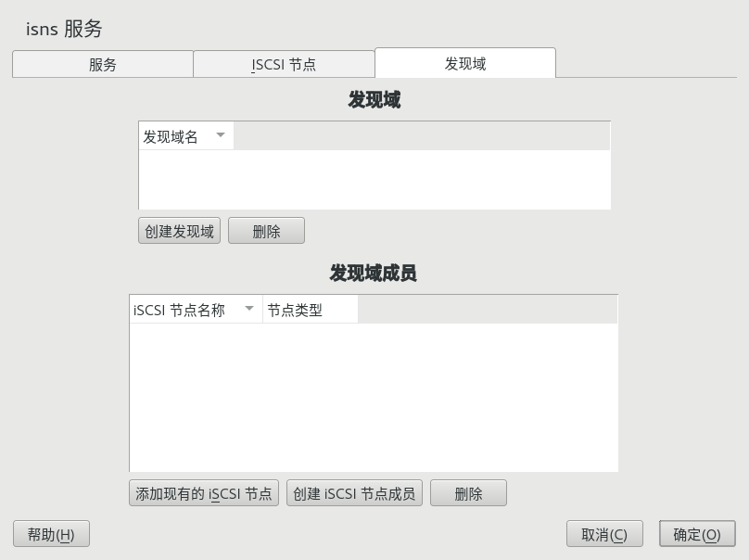Click the 发现域成员 section heading
749x560 pixels.
373,274
